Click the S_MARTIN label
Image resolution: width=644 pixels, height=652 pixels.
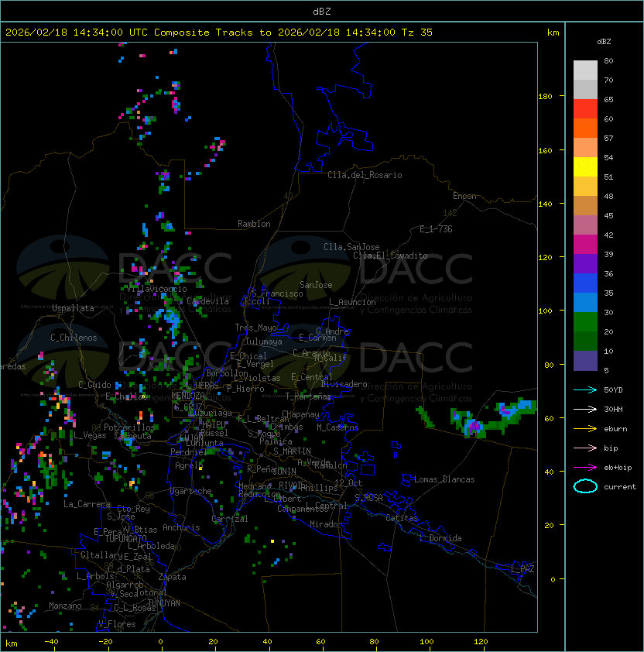pos(292,451)
